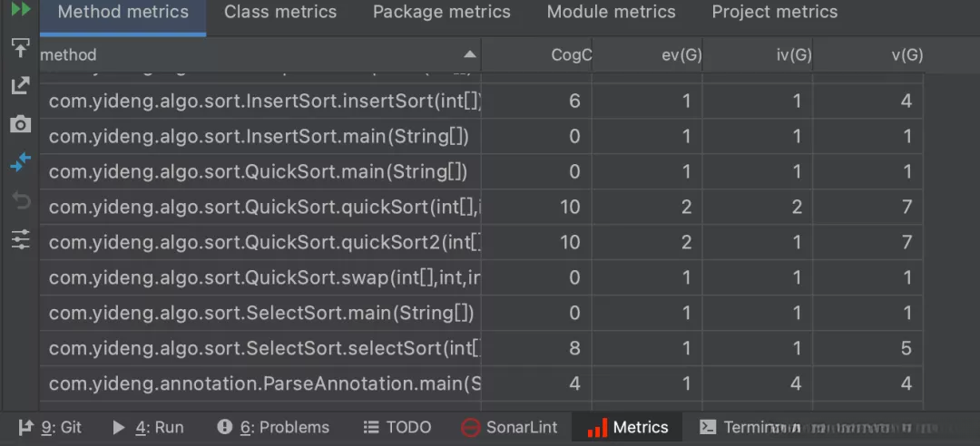Image resolution: width=980 pixels, height=446 pixels.
Task: Click the open-in-external-window arrow icon
Action: click(x=20, y=86)
